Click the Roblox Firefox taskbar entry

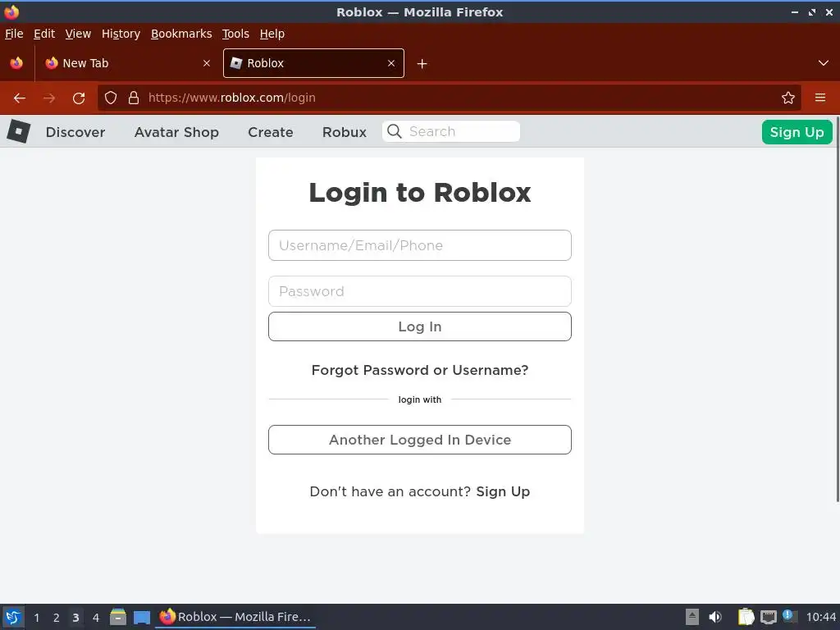coord(235,617)
